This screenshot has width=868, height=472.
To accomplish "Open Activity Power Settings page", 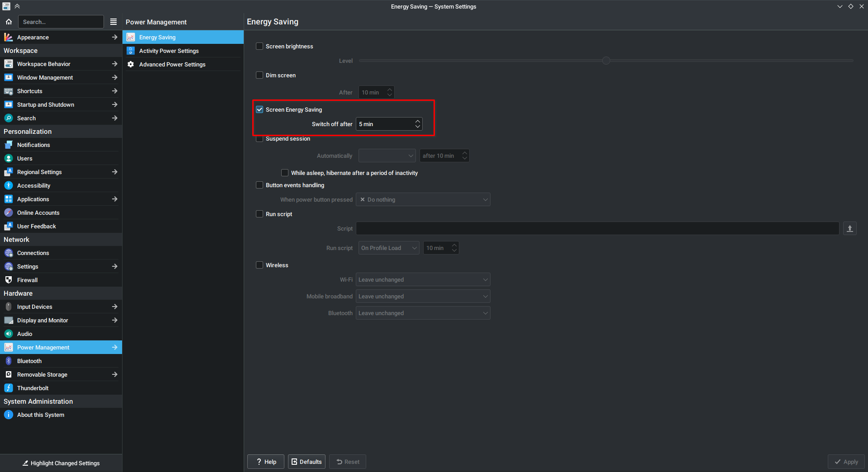I will click(169, 51).
